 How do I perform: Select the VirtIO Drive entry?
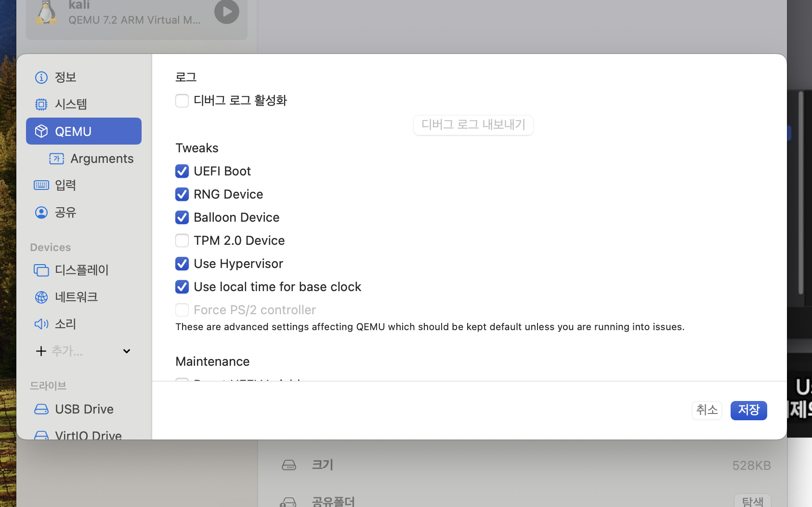pos(84,434)
